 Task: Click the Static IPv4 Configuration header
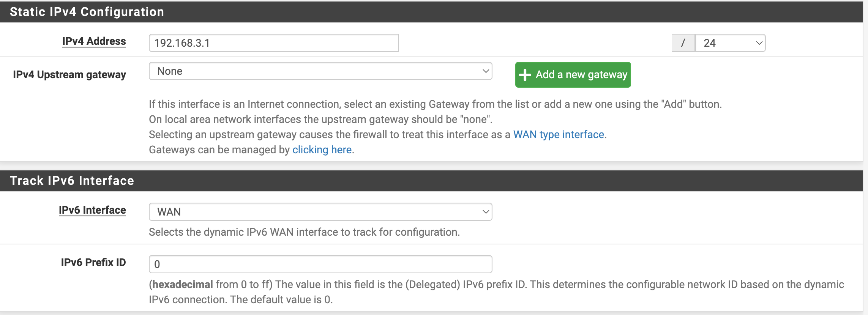[87, 12]
